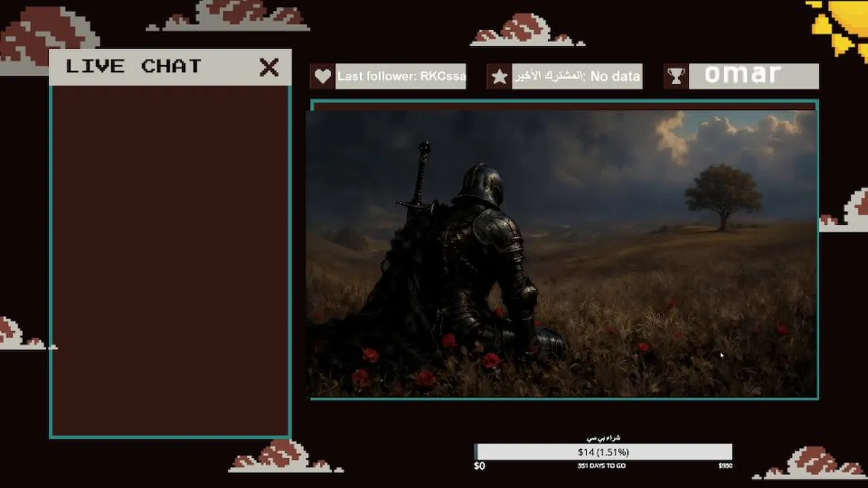Screen dimensions: 868x488
Task: Click the '351 DAYS TO GO' label
Action: (x=601, y=466)
